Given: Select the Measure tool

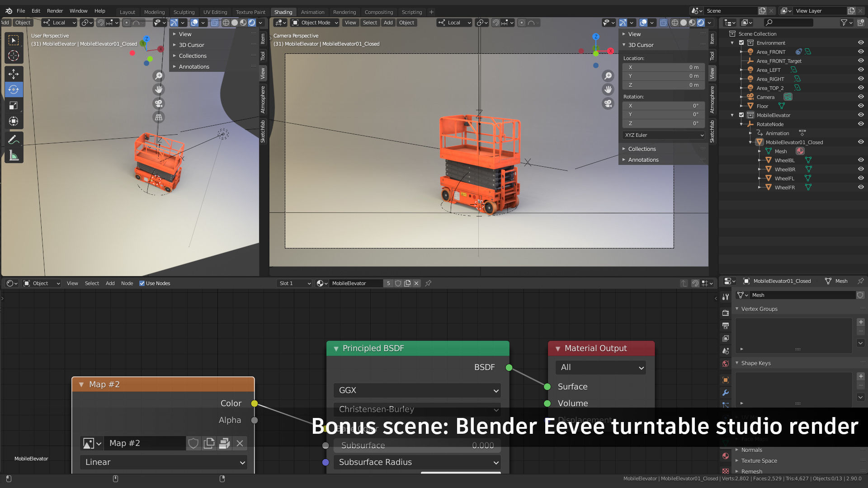Looking at the screenshot, I should [14, 155].
